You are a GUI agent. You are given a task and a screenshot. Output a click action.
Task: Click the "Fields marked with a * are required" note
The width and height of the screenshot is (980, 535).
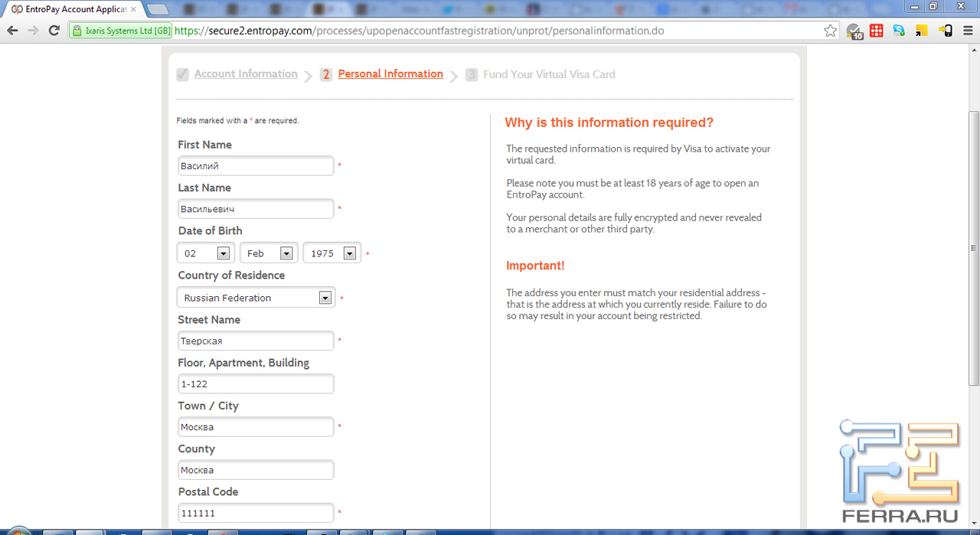tap(237, 121)
